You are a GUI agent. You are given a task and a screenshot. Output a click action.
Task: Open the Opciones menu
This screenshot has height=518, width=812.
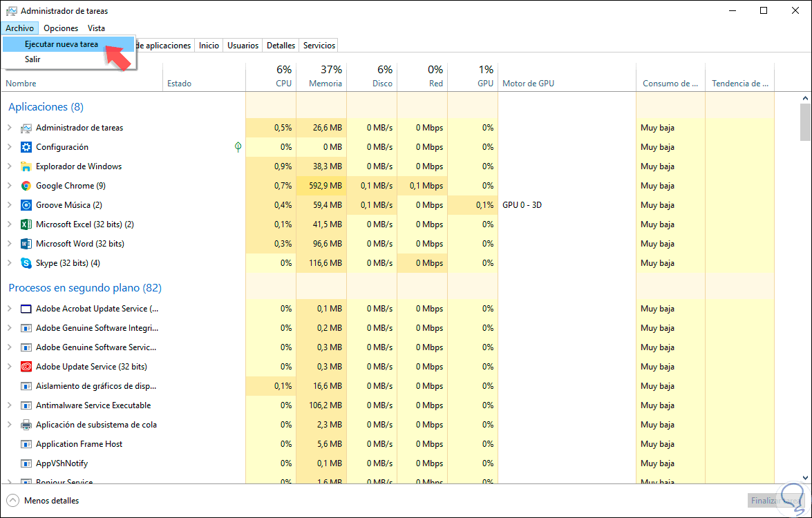[x=61, y=28]
